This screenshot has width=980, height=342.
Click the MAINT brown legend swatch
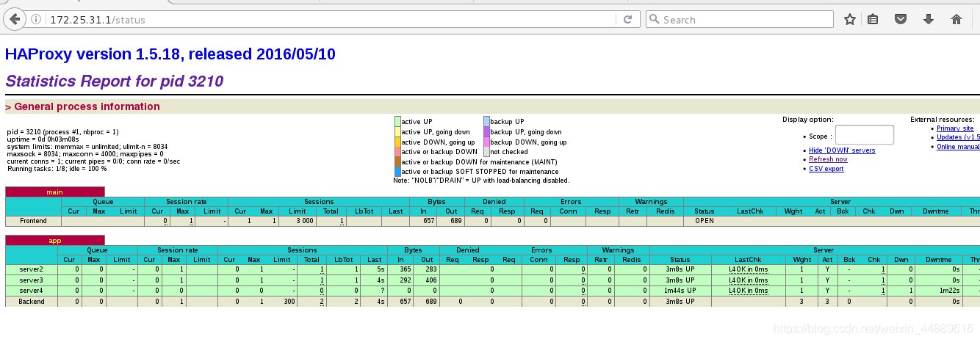[x=397, y=161]
